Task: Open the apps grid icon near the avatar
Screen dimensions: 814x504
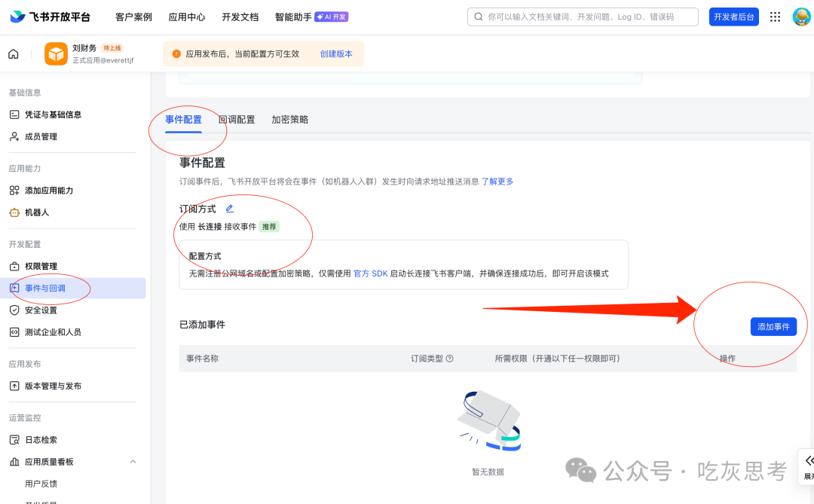Action: point(775,16)
